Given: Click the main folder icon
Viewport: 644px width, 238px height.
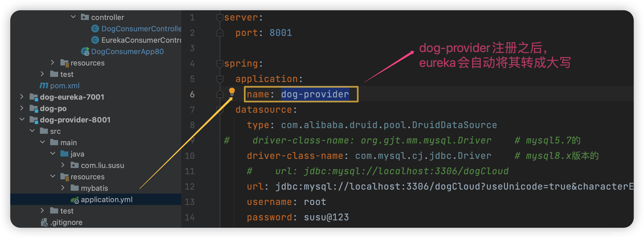Looking at the screenshot, I should pyautogui.click(x=54, y=142).
